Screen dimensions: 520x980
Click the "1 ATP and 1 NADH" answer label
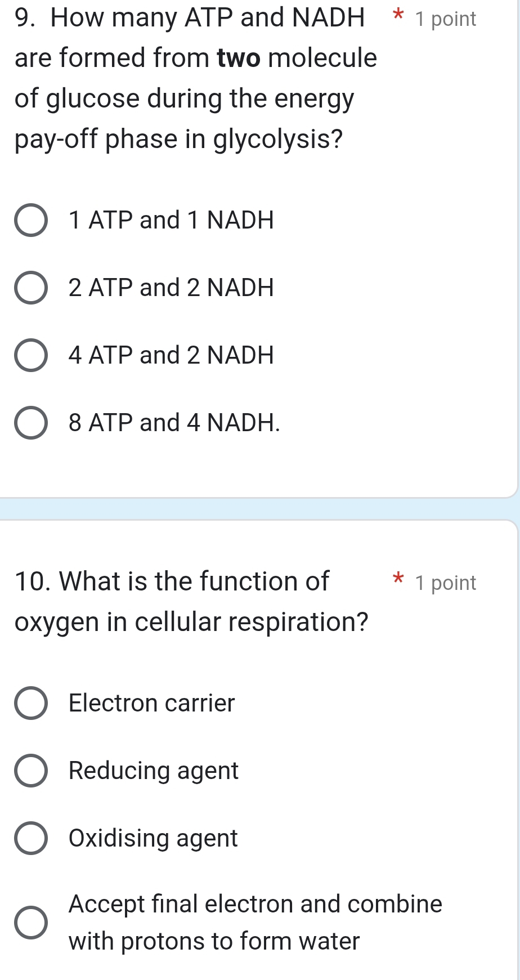tap(170, 220)
